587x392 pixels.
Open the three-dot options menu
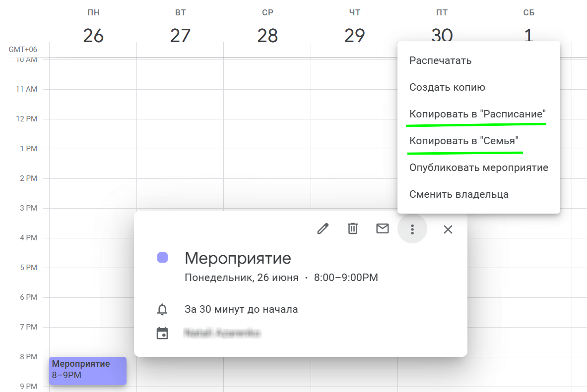412,229
